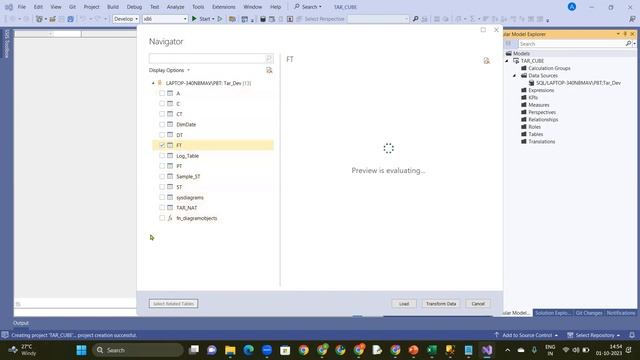The height and width of the screenshot is (360, 640).
Task: Check the Sample_ST checkbox
Action: coord(162,176)
